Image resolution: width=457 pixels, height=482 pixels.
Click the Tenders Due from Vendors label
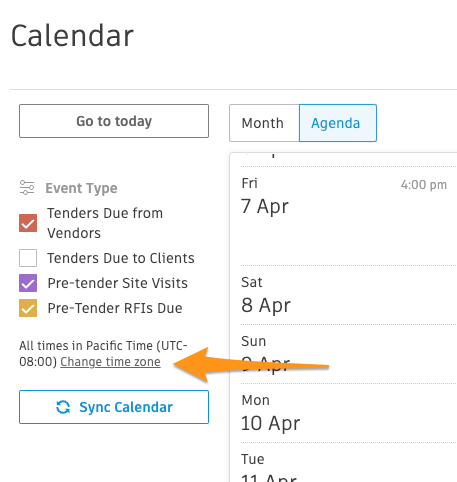coord(105,223)
